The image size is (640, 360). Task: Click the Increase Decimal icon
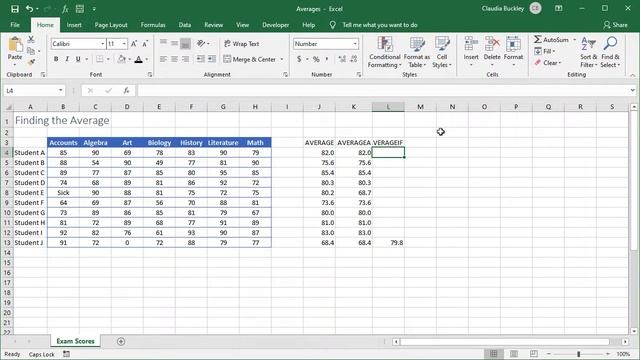tap(342, 59)
